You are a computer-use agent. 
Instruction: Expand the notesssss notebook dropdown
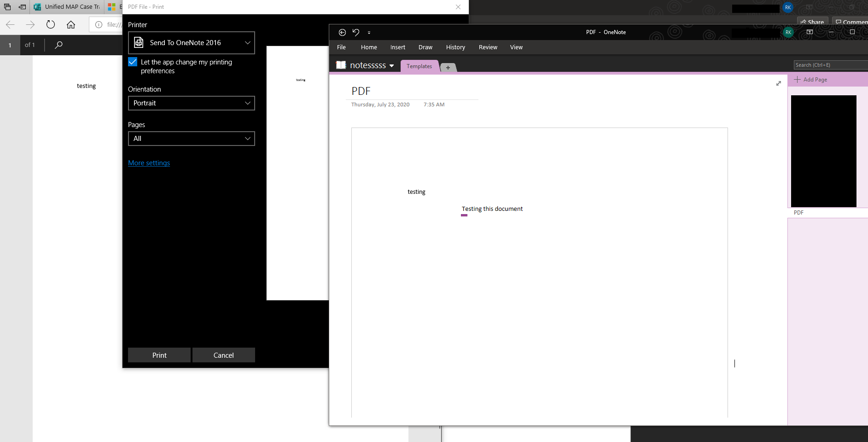[392, 66]
